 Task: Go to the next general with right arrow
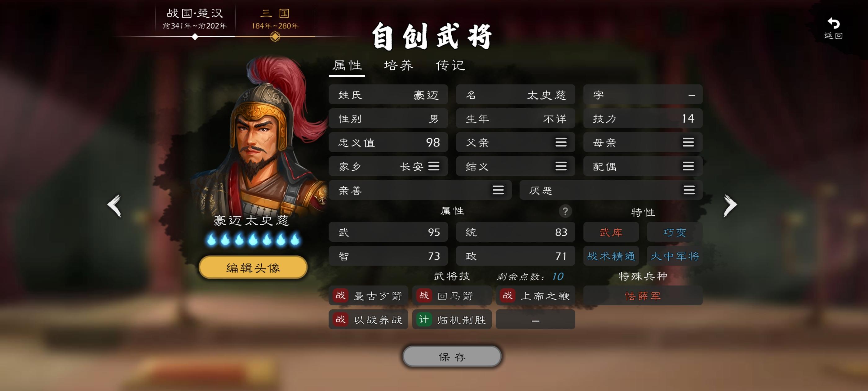pos(730,205)
